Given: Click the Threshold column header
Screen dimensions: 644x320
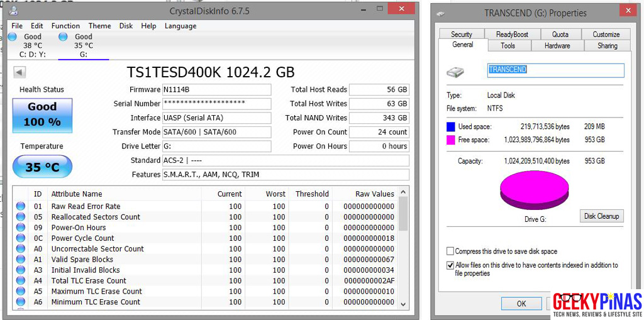Looking at the screenshot, I should click(311, 194).
